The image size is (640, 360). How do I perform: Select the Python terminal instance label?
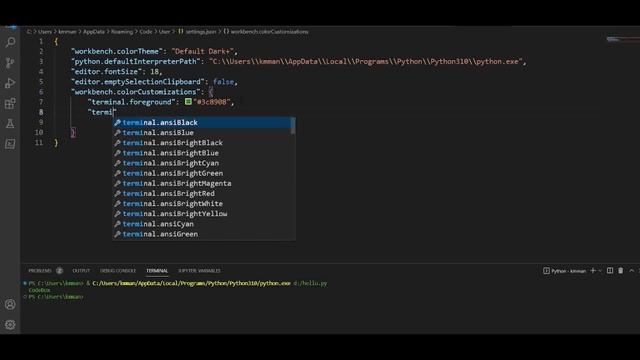(564, 271)
